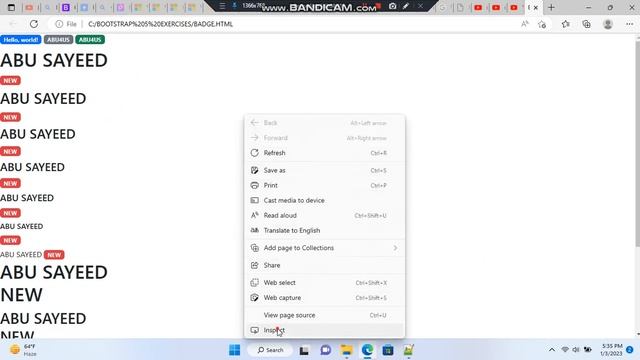Open the Favorites toolbar icon
This screenshot has height=360, width=640.
[565, 24]
